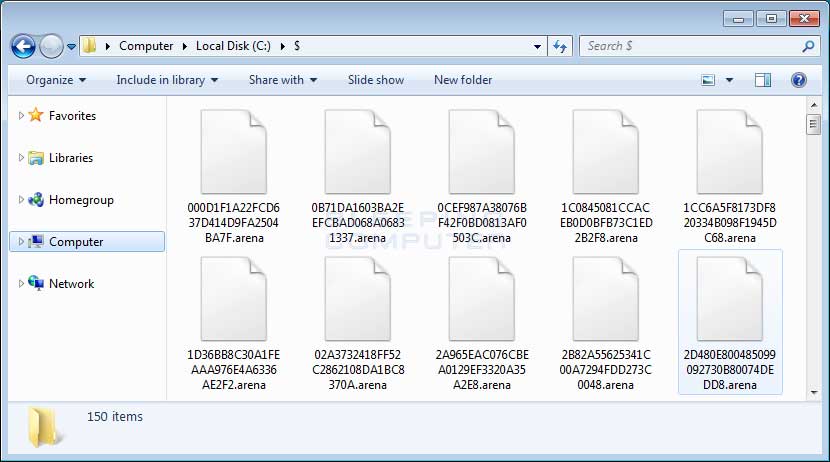Minimize the Explorer window

738,19
